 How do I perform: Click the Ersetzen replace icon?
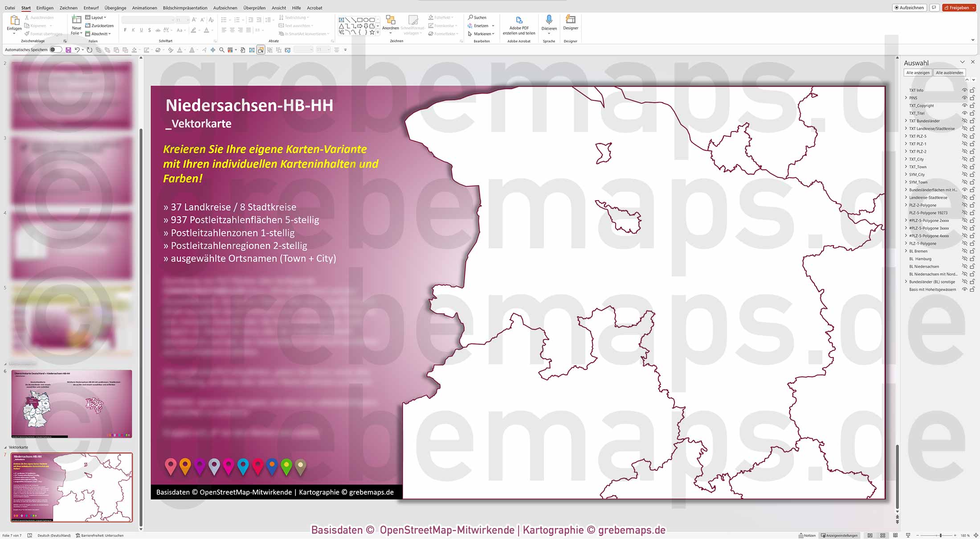[470, 25]
